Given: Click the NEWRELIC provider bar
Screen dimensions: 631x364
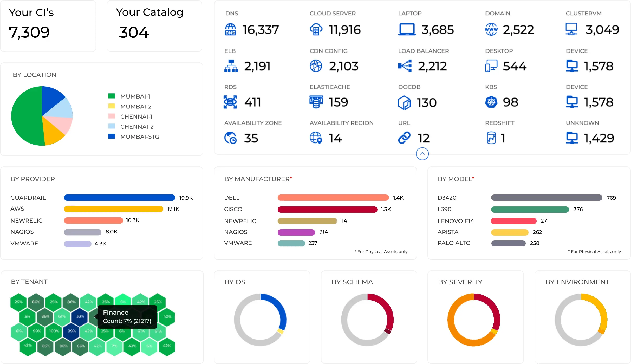Looking at the screenshot, I should click(93, 220).
